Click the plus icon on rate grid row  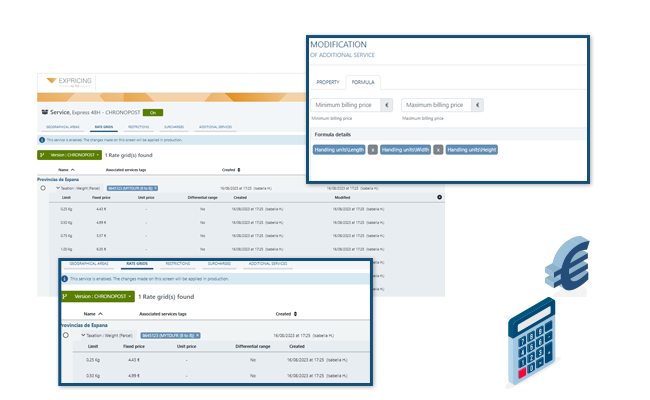(439, 197)
